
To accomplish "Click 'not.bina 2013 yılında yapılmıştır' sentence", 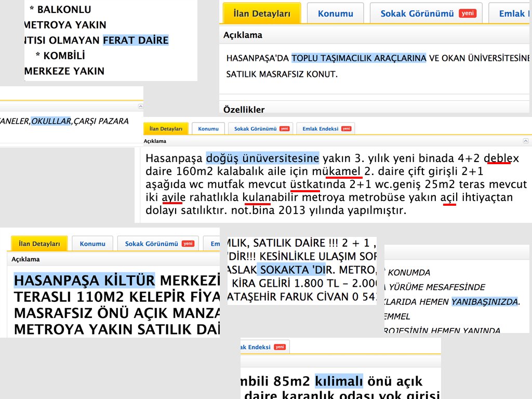I will [318, 210].
